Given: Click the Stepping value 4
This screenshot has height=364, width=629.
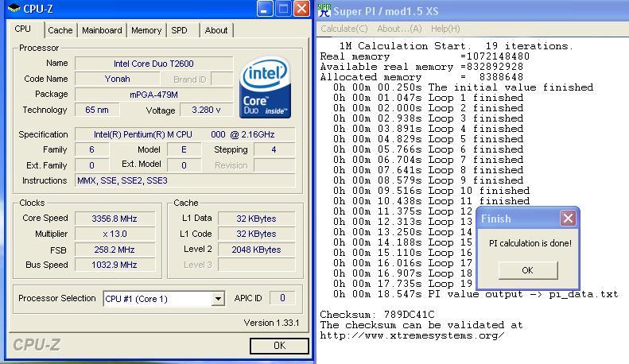Looking at the screenshot, I should (x=274, y=149).
